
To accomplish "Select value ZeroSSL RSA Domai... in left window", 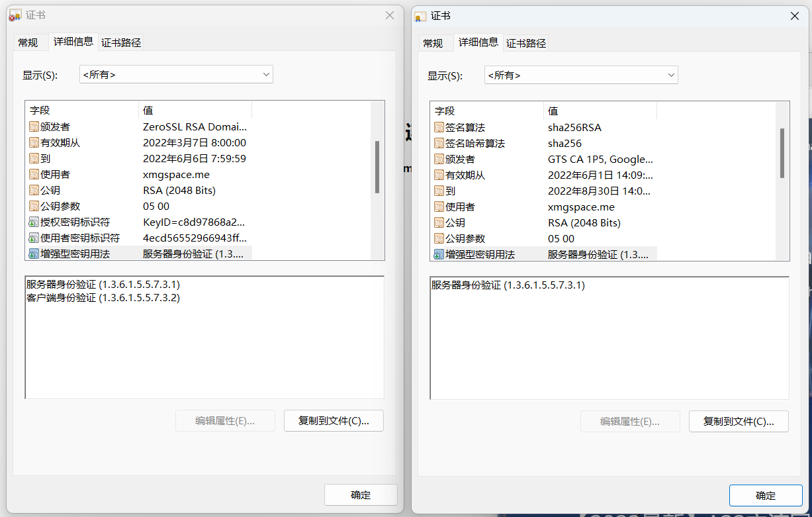I will click(195, 126).
